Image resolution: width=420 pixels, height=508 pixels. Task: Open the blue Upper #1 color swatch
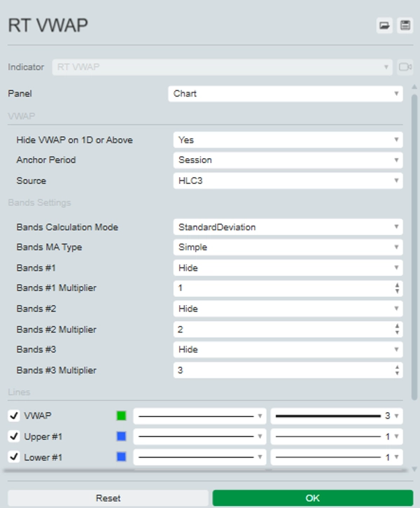pos(121,437)
